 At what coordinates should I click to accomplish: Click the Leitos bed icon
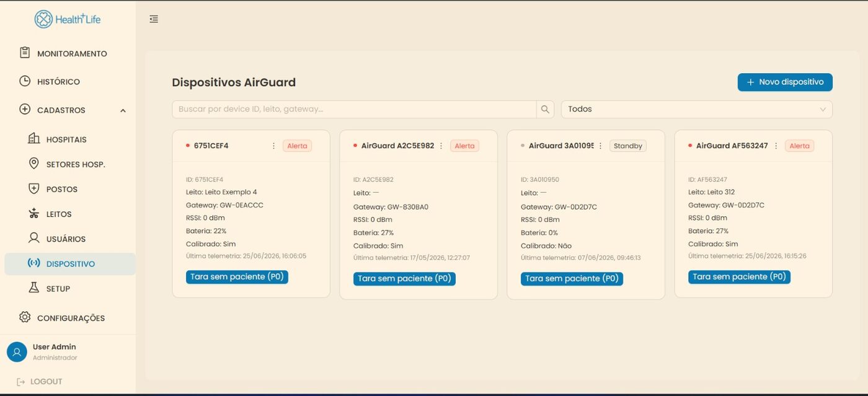tap(34, 214)
